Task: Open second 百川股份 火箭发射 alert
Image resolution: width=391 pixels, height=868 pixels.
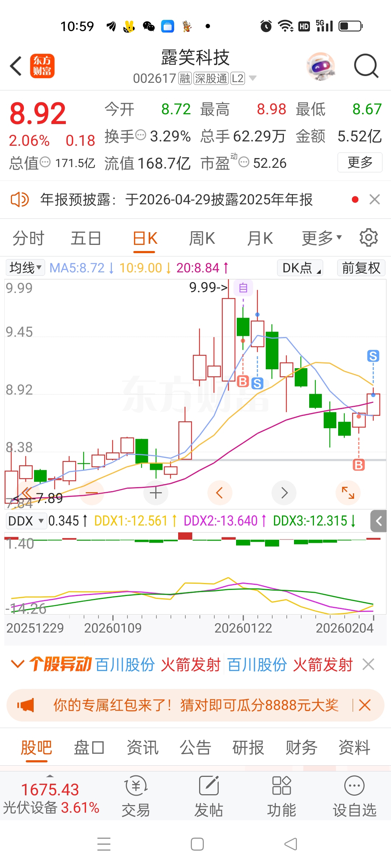Action: click(x=290, y=664)
